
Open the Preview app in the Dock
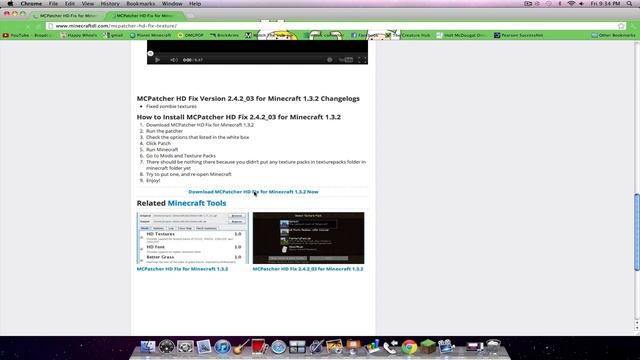click(204, 347)
